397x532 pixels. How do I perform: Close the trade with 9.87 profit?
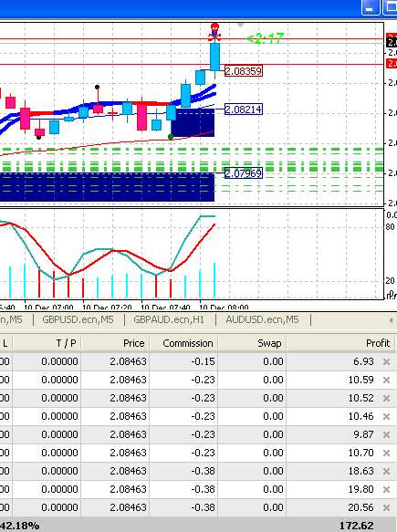pos(386,435)
